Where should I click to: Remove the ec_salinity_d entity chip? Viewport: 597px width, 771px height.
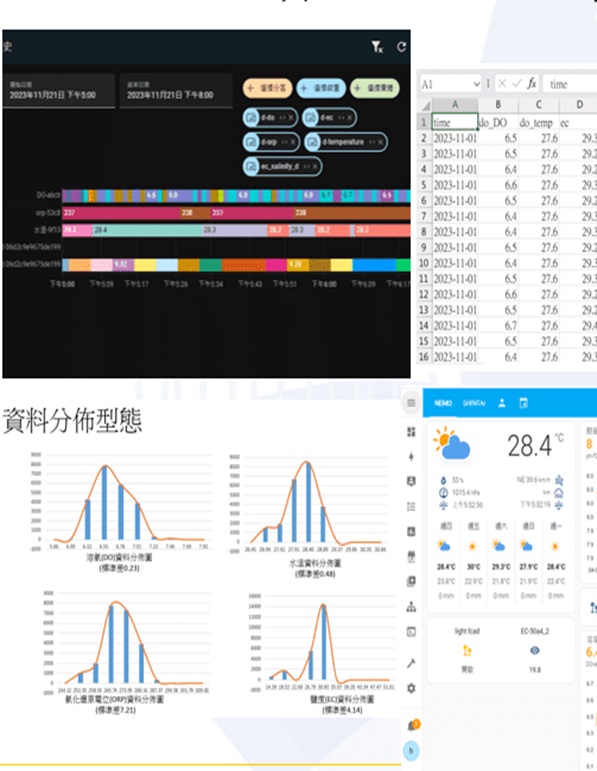point(315,167)
